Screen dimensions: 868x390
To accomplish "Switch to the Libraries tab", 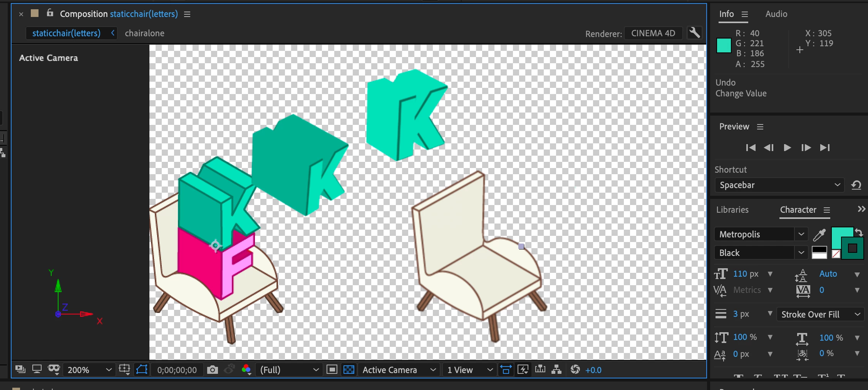I will 732,210.
